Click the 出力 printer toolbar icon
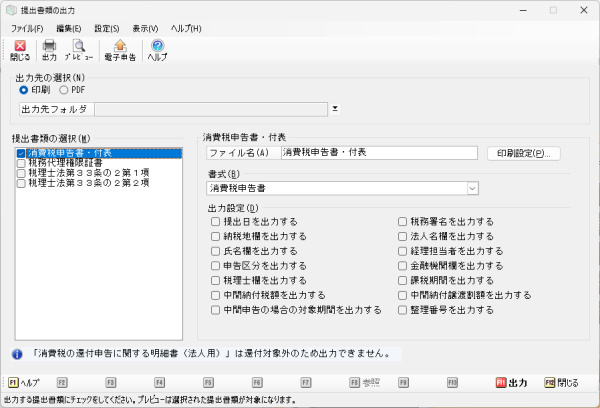Viewport: 600px width, 408px height. (49, 50)
